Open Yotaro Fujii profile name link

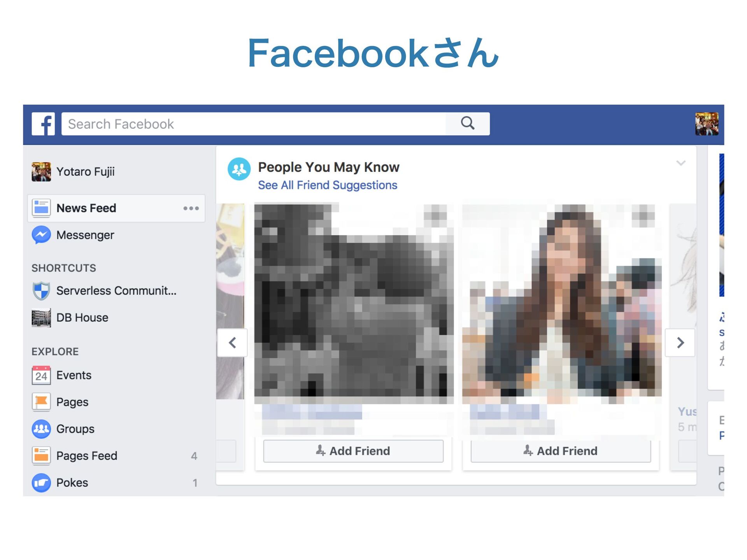click(x=86, y=171)
